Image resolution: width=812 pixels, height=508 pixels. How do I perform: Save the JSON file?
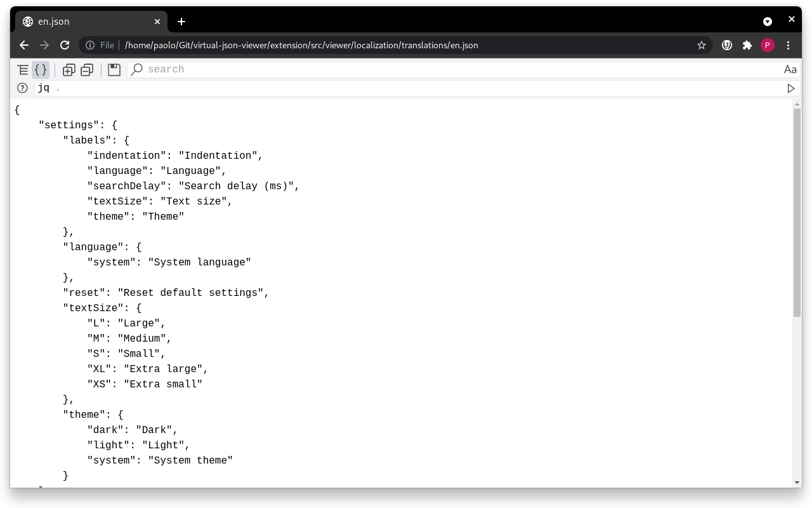(114, 70)
